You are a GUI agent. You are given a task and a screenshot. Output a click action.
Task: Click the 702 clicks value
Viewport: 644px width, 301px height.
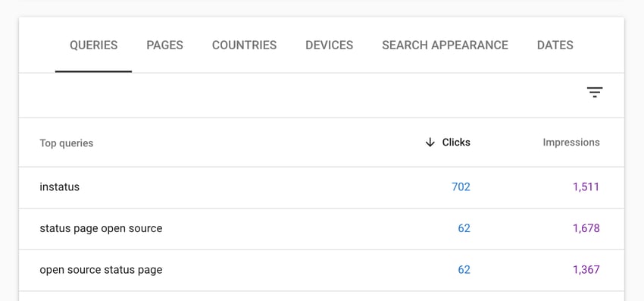click(x=461, y=187)
